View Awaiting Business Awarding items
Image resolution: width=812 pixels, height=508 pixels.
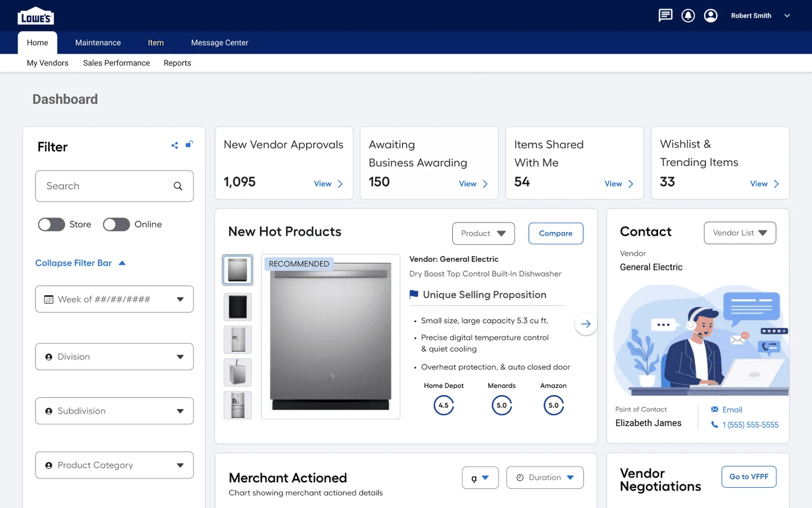(x=474, y=184)
